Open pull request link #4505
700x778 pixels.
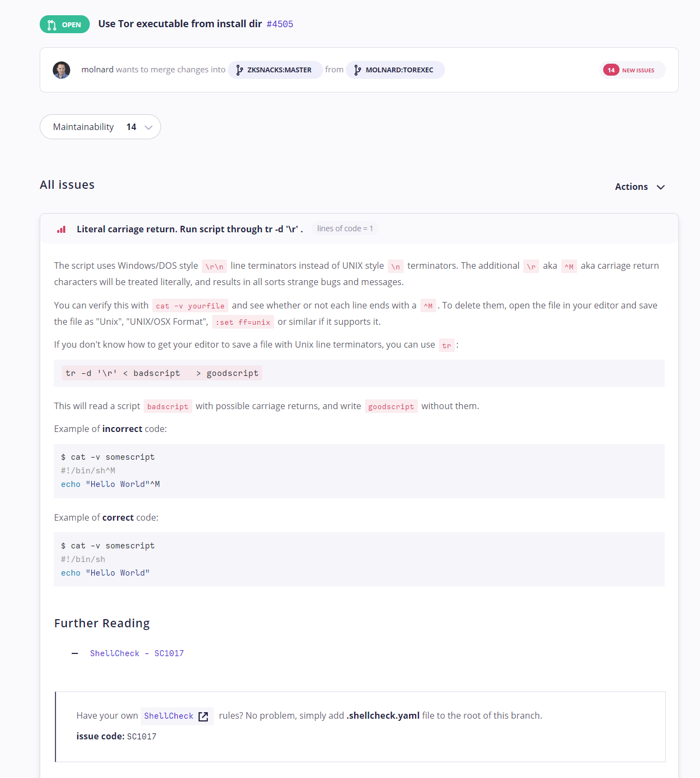click(x=281, y=24)
